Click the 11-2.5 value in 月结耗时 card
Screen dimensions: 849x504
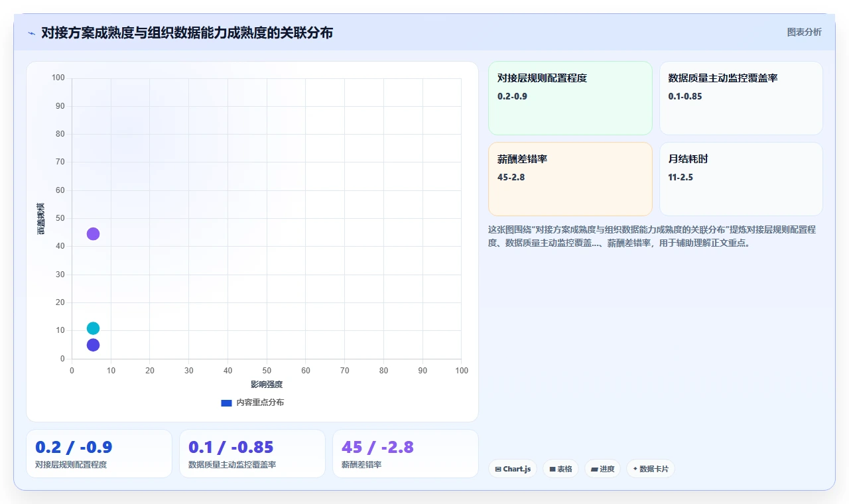681,177
